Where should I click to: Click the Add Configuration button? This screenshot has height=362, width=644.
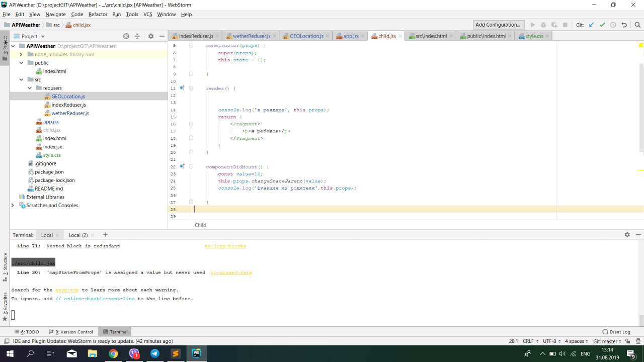click(498, 25)
